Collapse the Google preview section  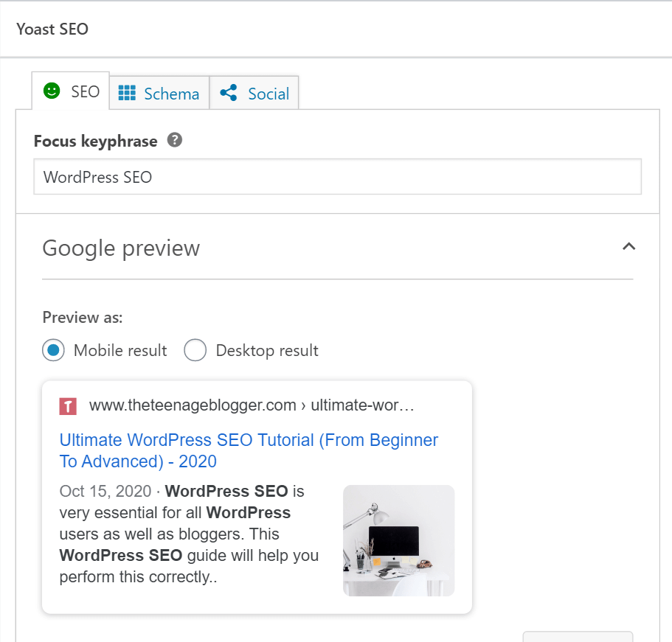628,247
